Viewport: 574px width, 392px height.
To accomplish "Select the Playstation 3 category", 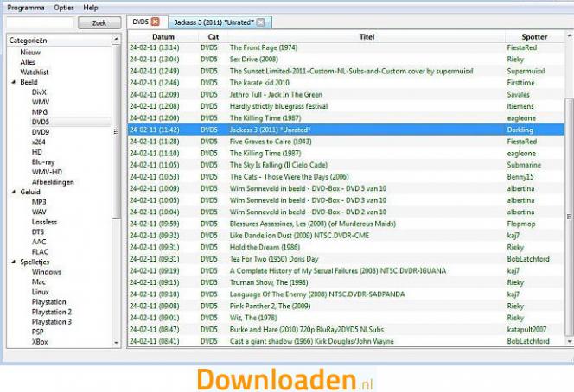I will (52, 322).
